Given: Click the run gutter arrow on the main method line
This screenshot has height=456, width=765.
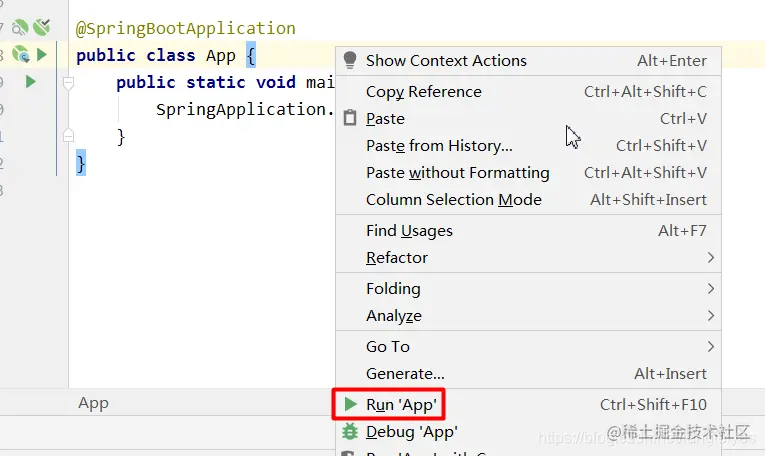Looking at the screenshot, I should point(31,81).
